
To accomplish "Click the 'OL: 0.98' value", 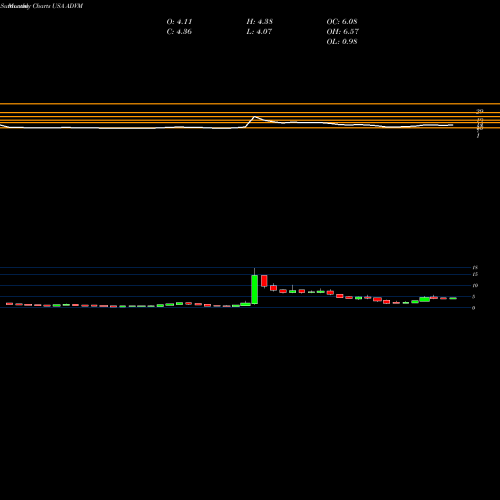I will point(342,42).
